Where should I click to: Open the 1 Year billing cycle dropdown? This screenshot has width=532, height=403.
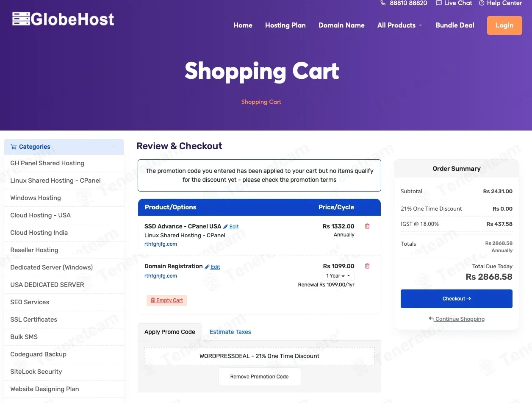click(338, 276)
